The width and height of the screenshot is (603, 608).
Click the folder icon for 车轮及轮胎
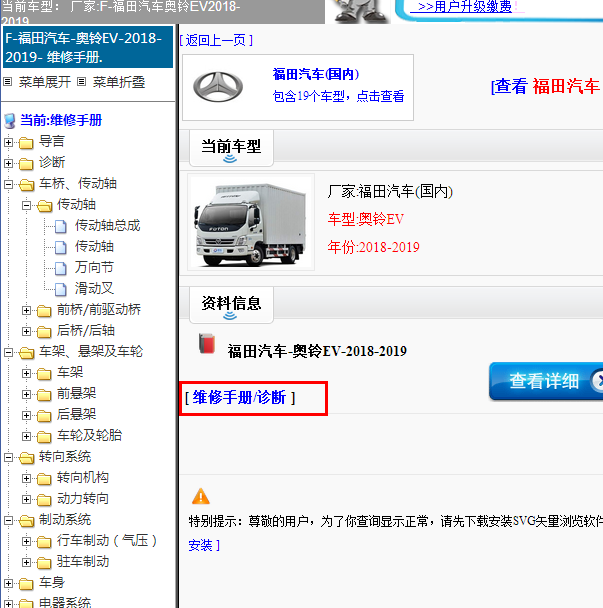(x=44, y=437)
